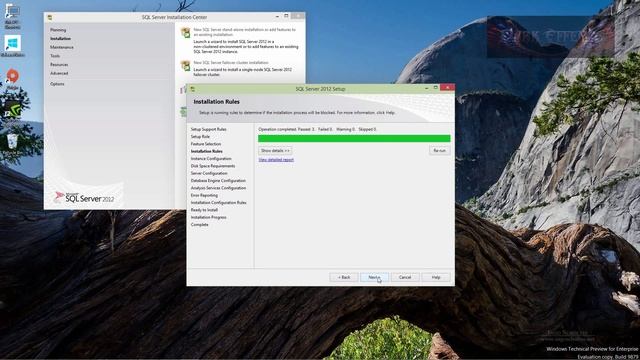Open the NVIDIA desktop shortcut icon
Screen dimensions: 640x360
(13, 111)
